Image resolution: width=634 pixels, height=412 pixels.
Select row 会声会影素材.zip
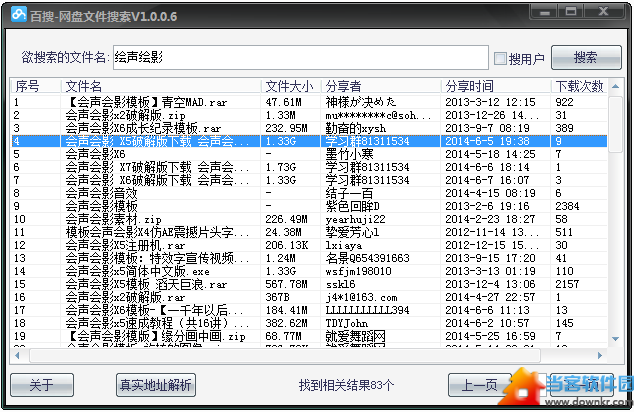pyautogui.click(x=309, y=219)
